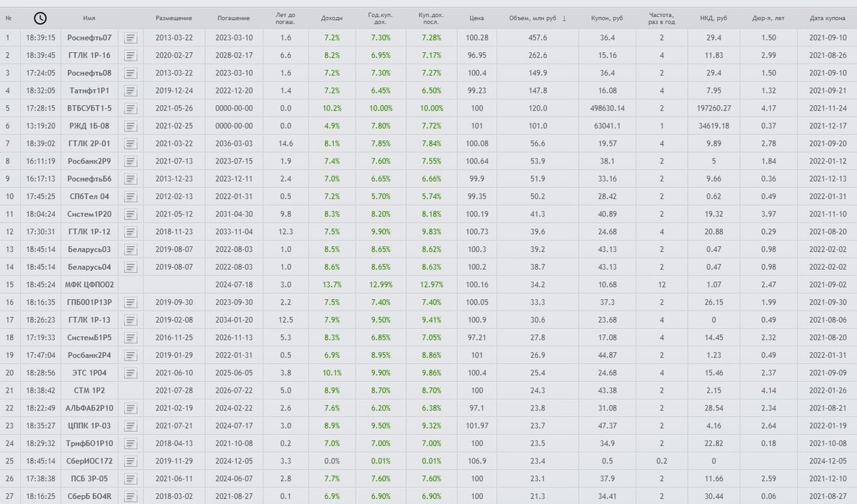Click maturity date 2036-03-03

(234, 143)
